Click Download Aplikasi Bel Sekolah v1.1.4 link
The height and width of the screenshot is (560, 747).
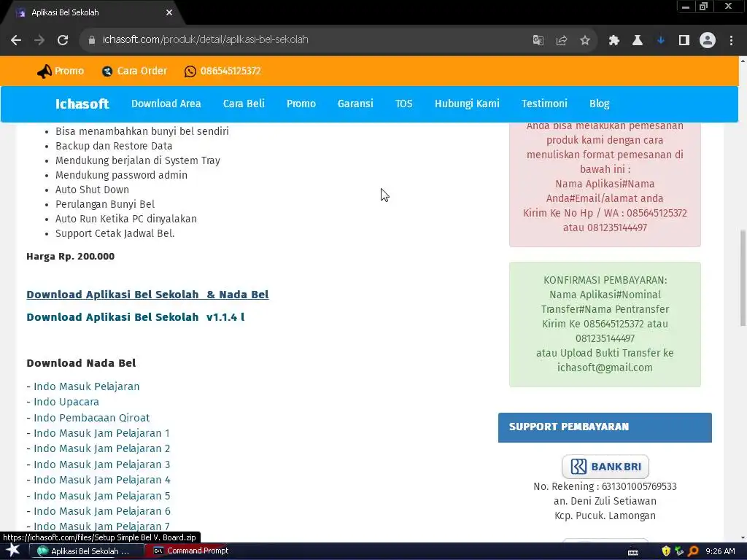pos(136,317)
